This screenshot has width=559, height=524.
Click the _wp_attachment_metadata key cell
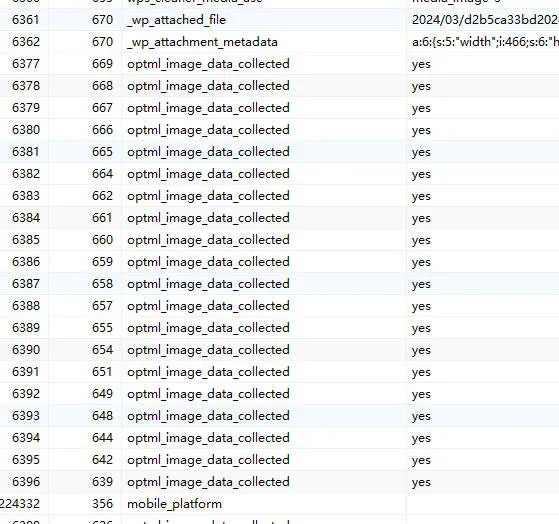click(x=263, y=42)
